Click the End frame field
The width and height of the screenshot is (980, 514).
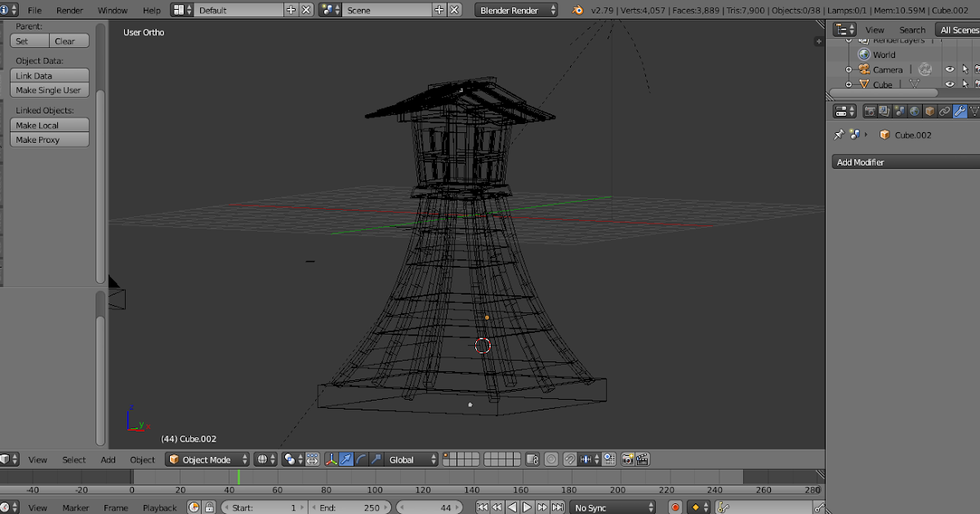[x=350, y=507]
